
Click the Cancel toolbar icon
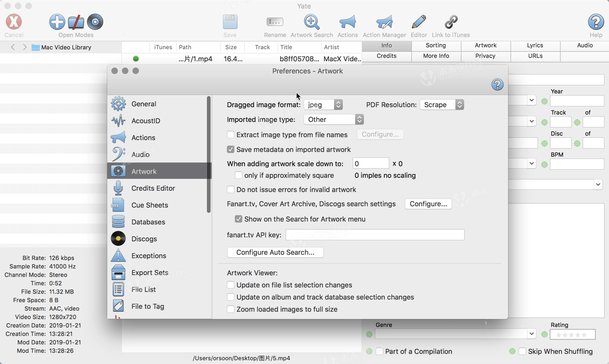[14, 22]
